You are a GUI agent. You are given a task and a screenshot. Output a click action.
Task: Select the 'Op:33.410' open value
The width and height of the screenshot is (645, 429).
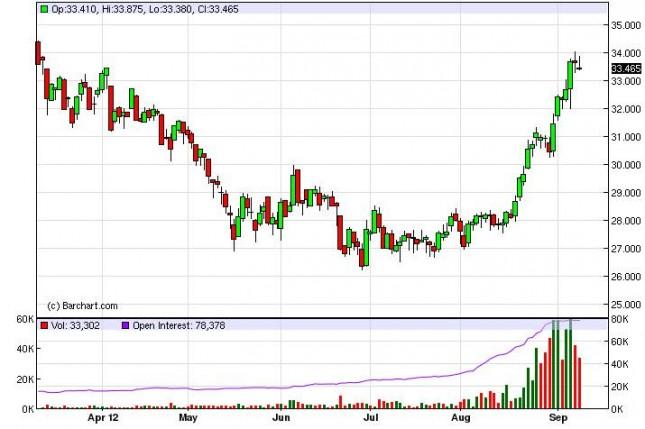(75, 9)
